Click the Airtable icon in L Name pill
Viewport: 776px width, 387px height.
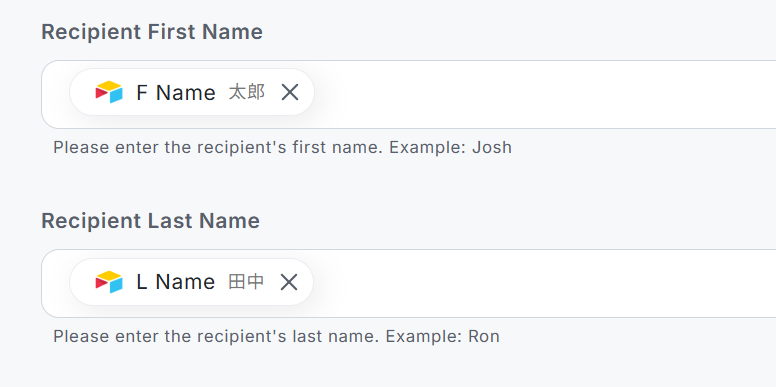pos(109,282)
